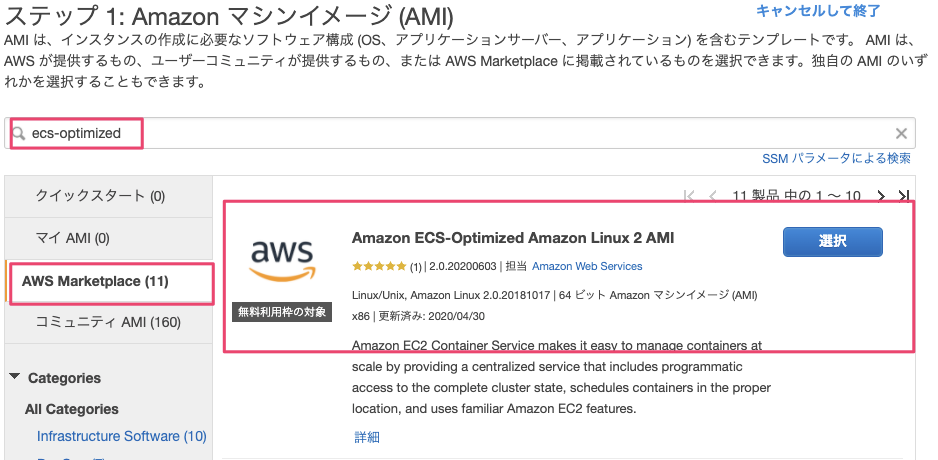Jump to the last results page
Screen dimensions: 938x460
[x=904, y=196]
